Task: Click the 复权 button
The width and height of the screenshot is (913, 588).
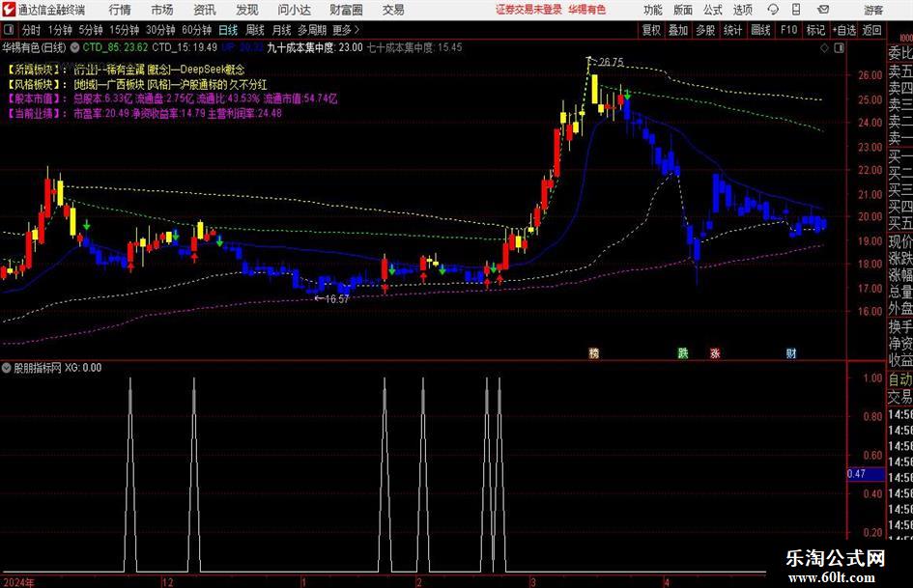Action: [x=651, y=30]
